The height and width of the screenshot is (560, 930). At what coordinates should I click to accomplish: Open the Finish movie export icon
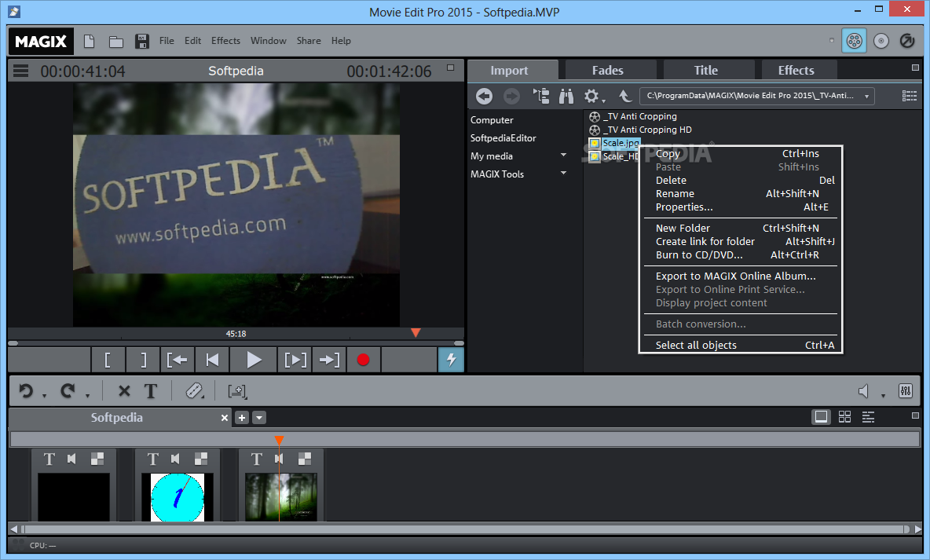pyautogui.click(x=907, y=41)
